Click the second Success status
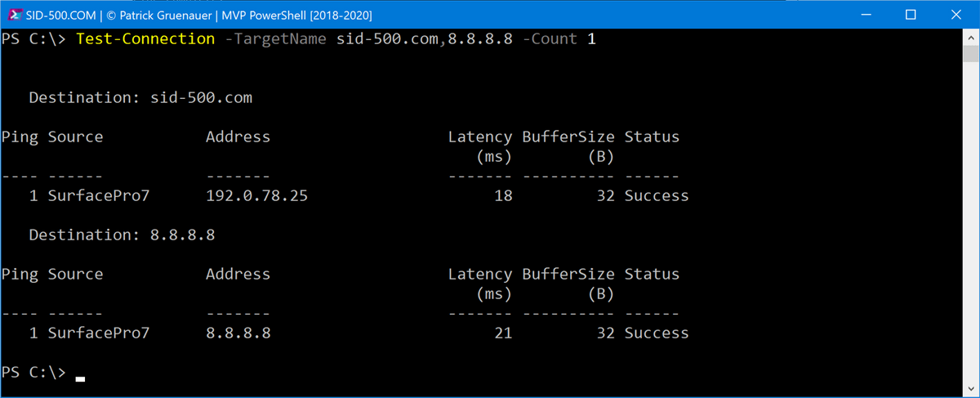This screenshot has height=398, width=980. pyautogui.click(x=656, y=333)
